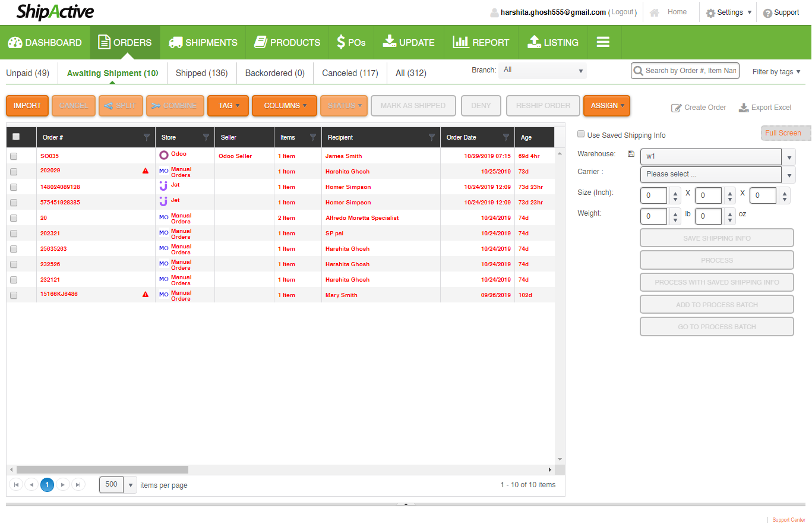Image resolution: width=812 pixels, height=530 pixels.
Task: Click the Create Order pencil icon
Action: [676, 108]
